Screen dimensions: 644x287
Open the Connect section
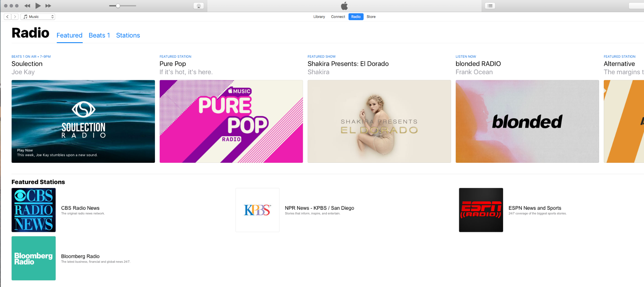coord(338,17)
